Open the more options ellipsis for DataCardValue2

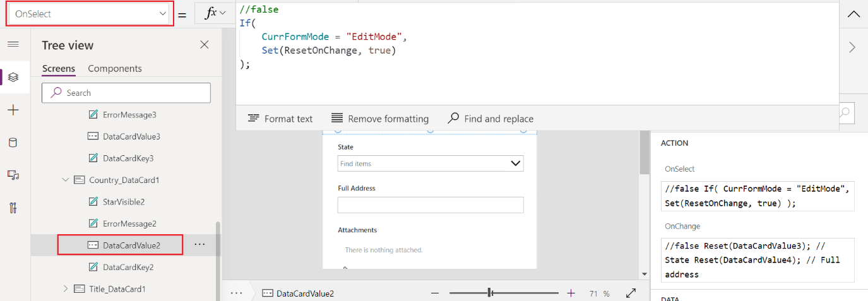click(x=199, y=245)
